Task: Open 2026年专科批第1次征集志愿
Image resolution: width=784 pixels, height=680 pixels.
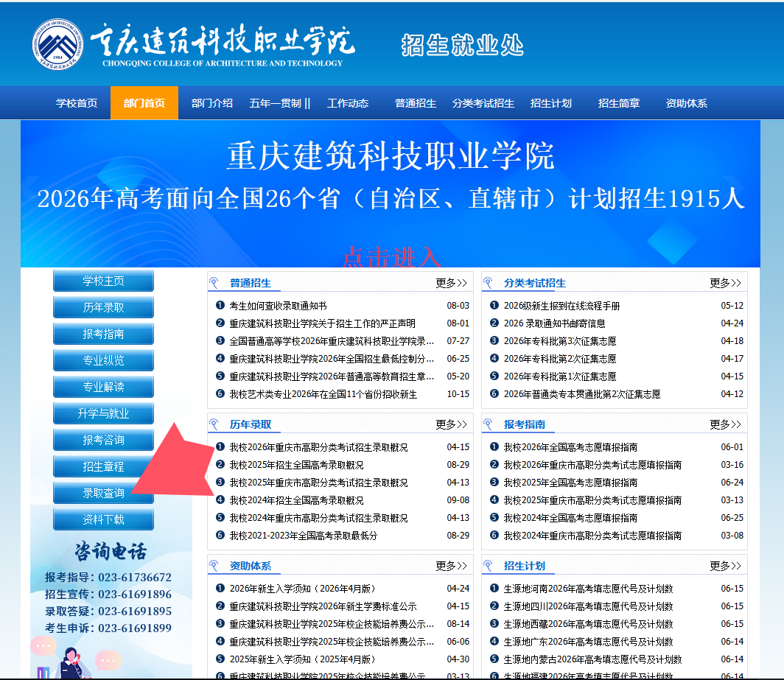Action: [560, 376]
